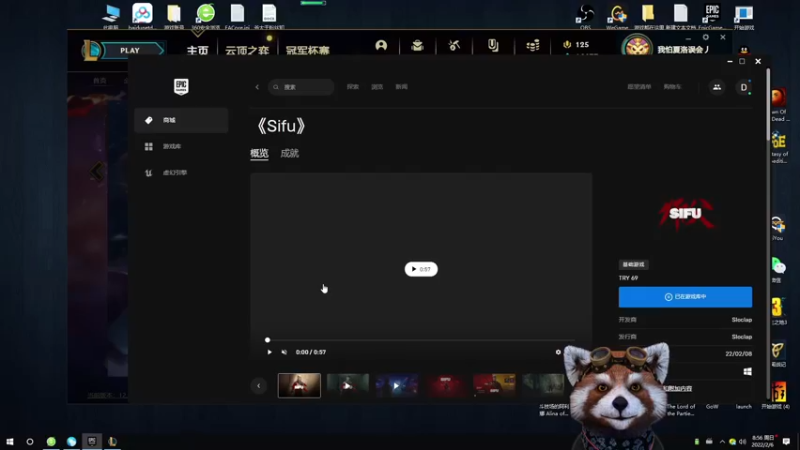Open the League client crafting hammer icon

[454, 45]
